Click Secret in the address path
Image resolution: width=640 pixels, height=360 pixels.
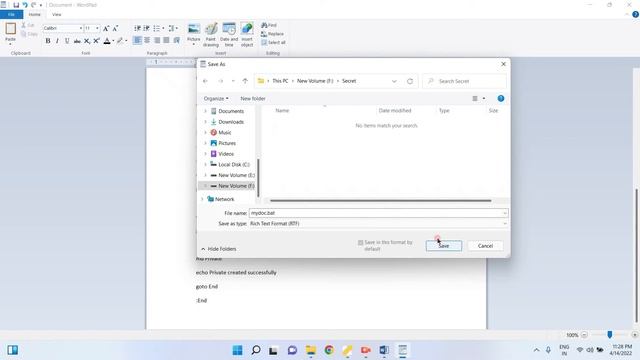tap(349, 81)
